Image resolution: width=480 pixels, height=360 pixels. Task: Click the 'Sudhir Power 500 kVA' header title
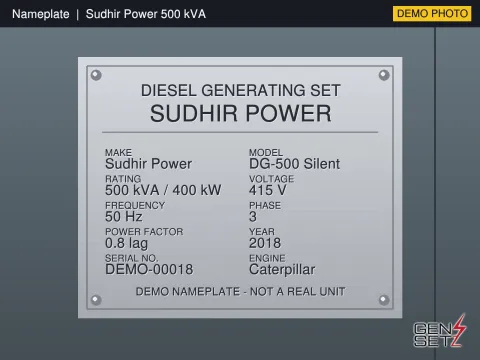pyautogui.click(x=146, y=14)
